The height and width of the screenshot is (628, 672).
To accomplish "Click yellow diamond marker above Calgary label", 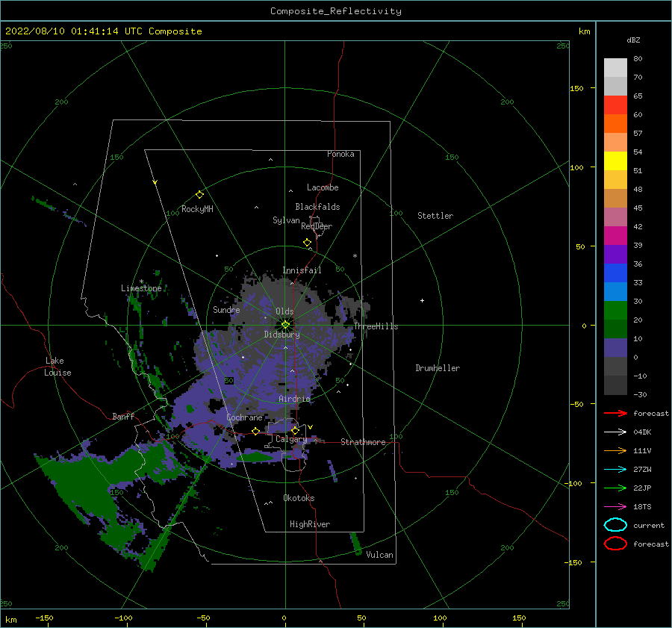I will [x=295, y=430].
